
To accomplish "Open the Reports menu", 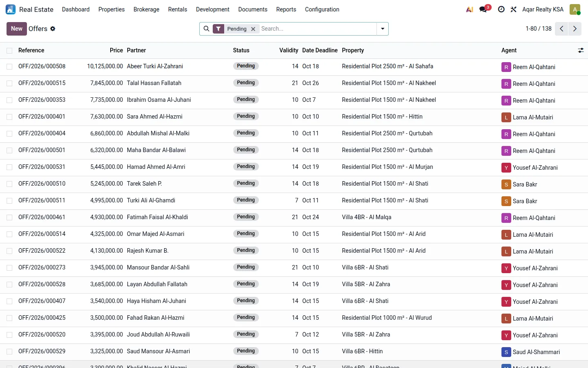I will pyautogui.click(x=286, y=9).
